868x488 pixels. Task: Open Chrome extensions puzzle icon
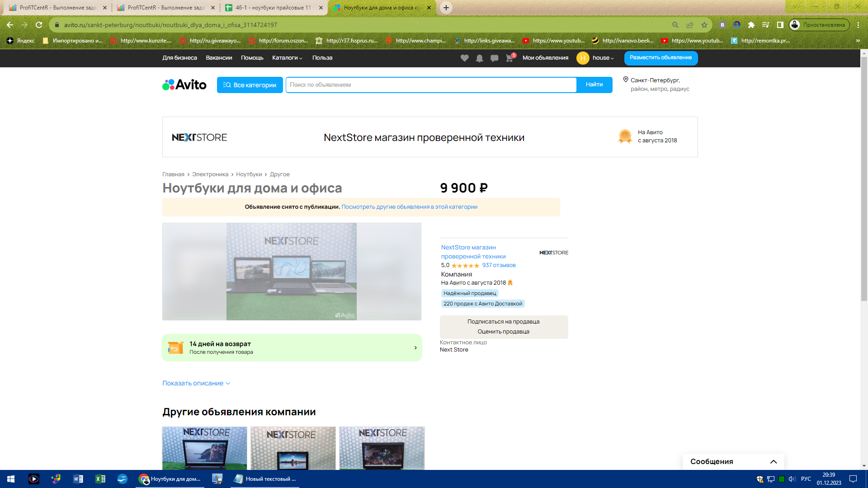(751, 25)
